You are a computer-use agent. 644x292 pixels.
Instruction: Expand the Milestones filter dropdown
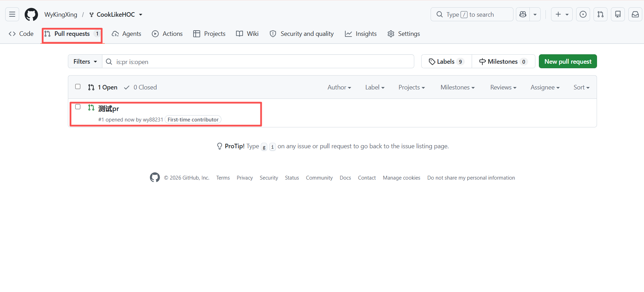(x=458, y=87)
